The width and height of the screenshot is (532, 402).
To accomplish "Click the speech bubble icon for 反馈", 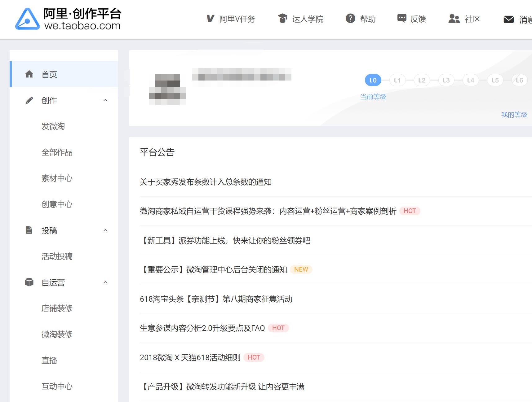I will point(402,19).
